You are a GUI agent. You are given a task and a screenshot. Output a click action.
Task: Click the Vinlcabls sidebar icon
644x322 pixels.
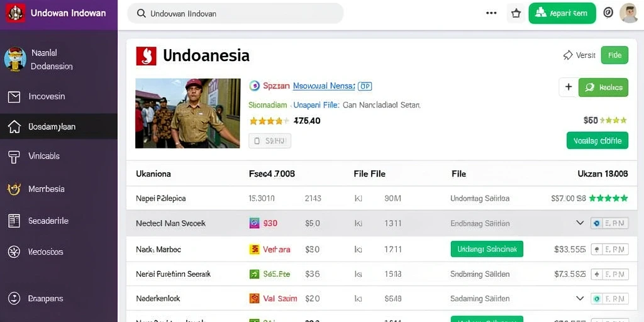point(14,157)
